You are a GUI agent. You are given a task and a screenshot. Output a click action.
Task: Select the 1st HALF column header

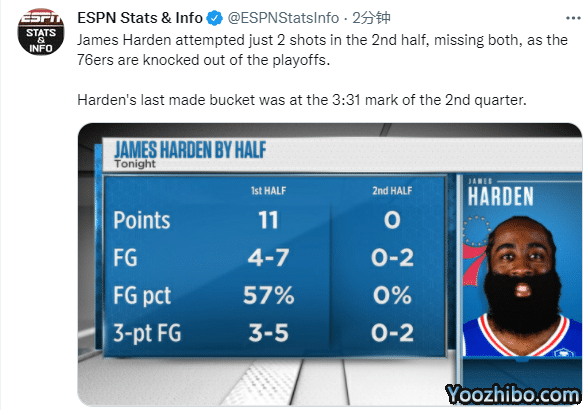(x=268, y=191)
